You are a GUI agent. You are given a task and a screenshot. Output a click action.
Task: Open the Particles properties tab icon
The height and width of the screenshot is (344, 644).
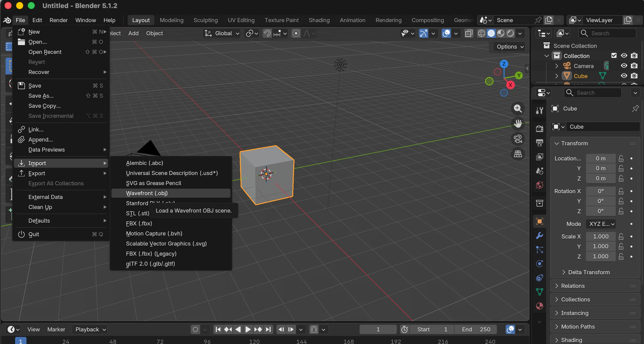539,250
